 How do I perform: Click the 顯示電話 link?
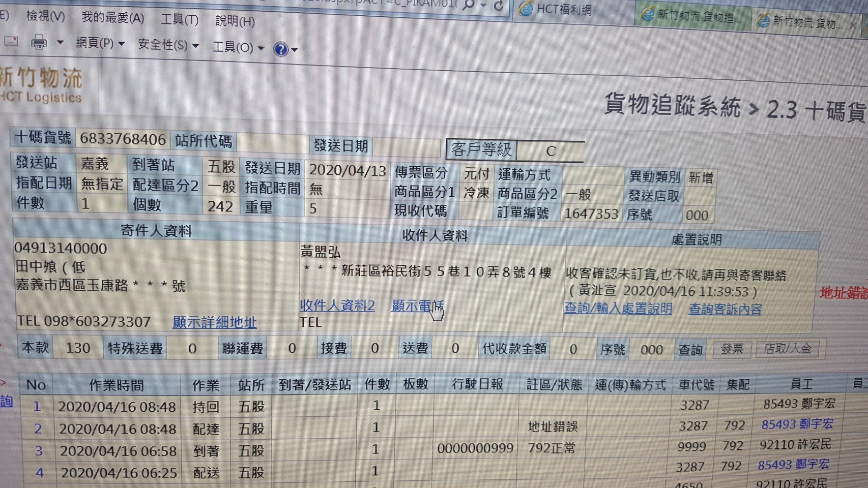pos(418,306)
